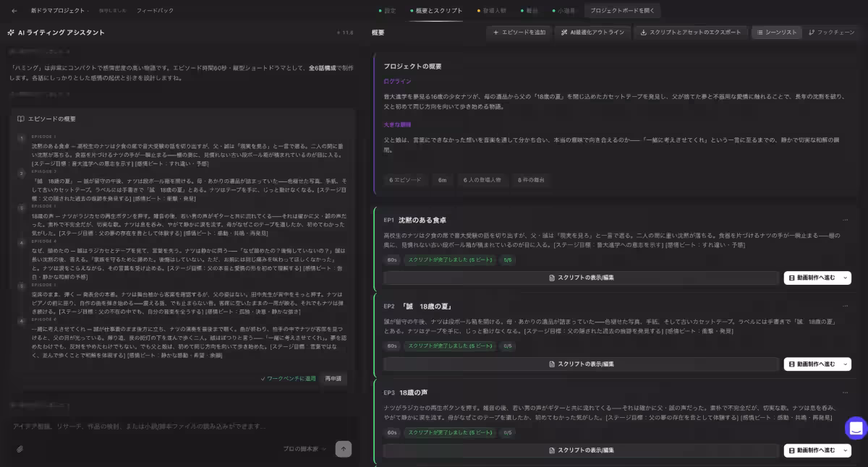Image resolution: width=868 pixels, height=467 pixels.
Task: Open the 登場人物 tab
Action: point(492,11)
